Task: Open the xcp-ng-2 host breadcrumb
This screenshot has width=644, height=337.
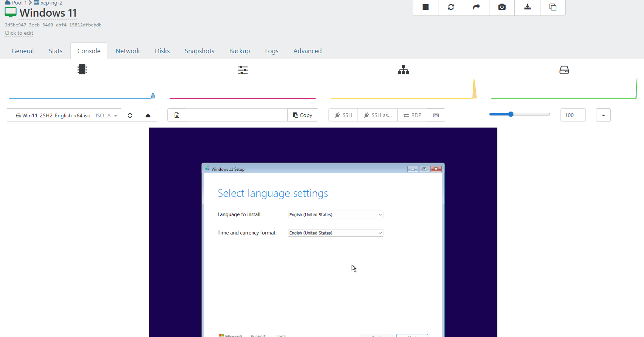Action: (x=48, y=3)
